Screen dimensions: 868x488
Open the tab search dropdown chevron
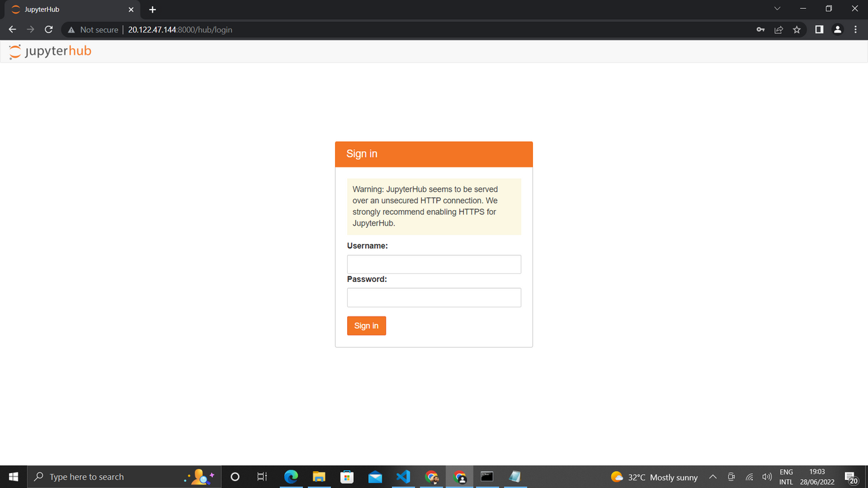coord(777,9)
